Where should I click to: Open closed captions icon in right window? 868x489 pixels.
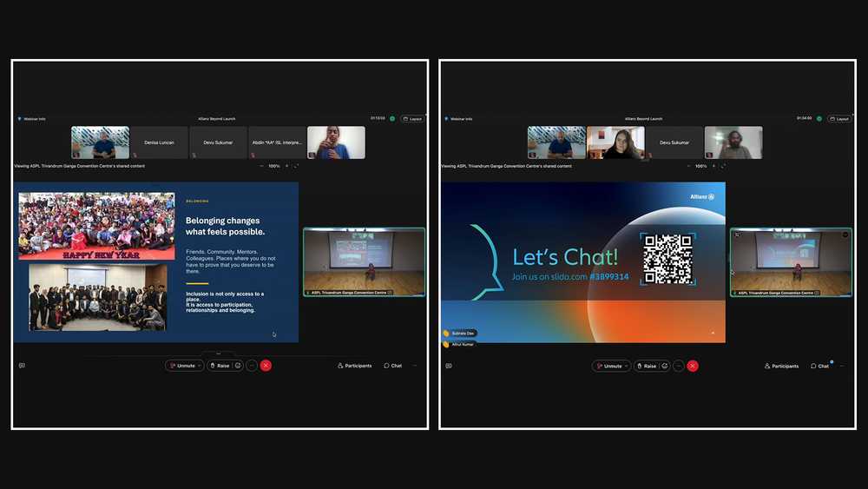pos(449,366)
